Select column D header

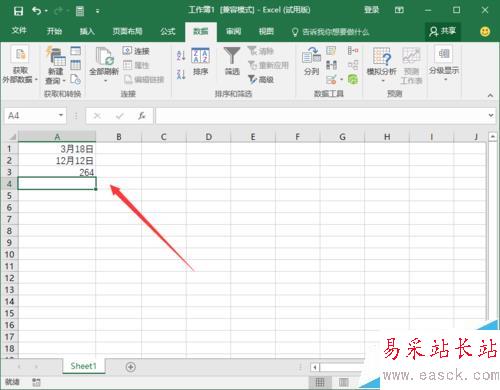(x=208, y=137)
